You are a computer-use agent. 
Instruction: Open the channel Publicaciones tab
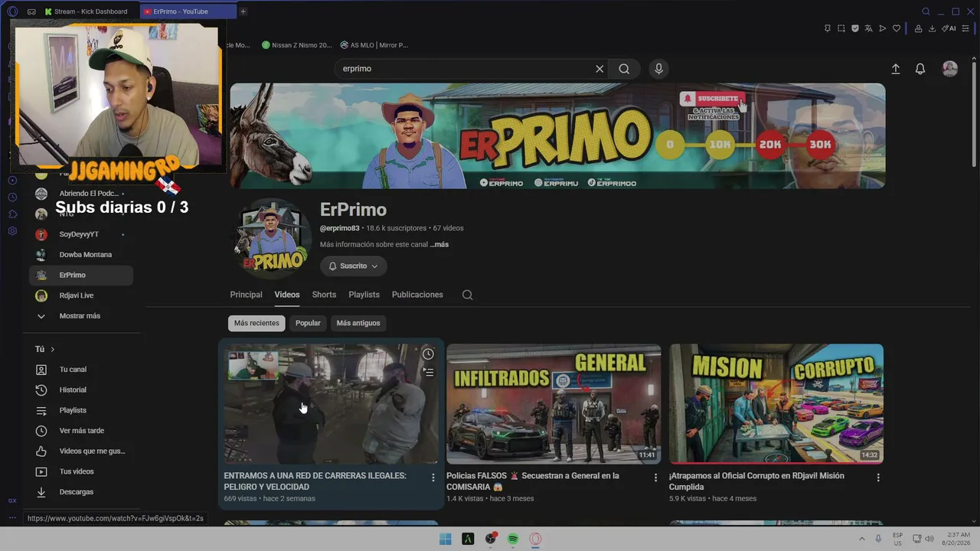tap(417, 295)
